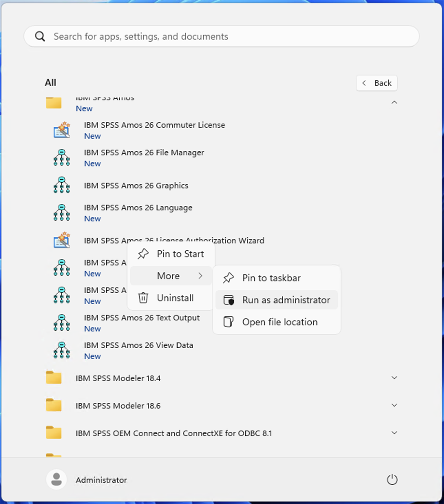Image resolution: width=444 pixels, height=504 pixels.
Task: Choose Open file location
Action: tap(280, 322)
